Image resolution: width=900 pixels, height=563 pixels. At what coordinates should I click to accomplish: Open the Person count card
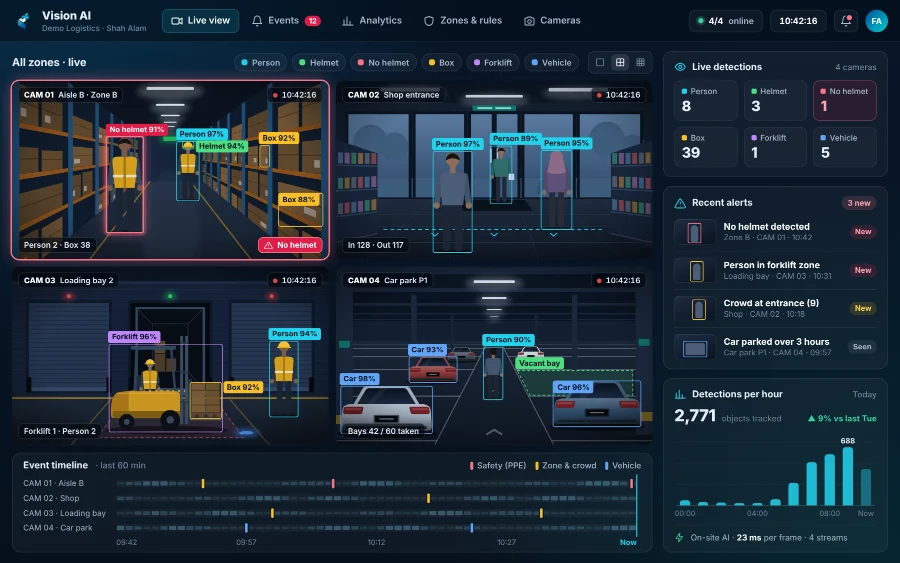pos(705,100)
